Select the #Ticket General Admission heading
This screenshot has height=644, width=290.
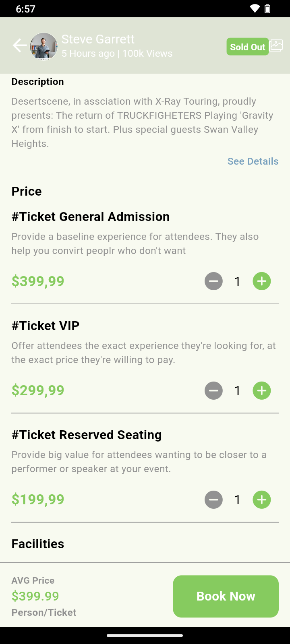tap(91, 217)
